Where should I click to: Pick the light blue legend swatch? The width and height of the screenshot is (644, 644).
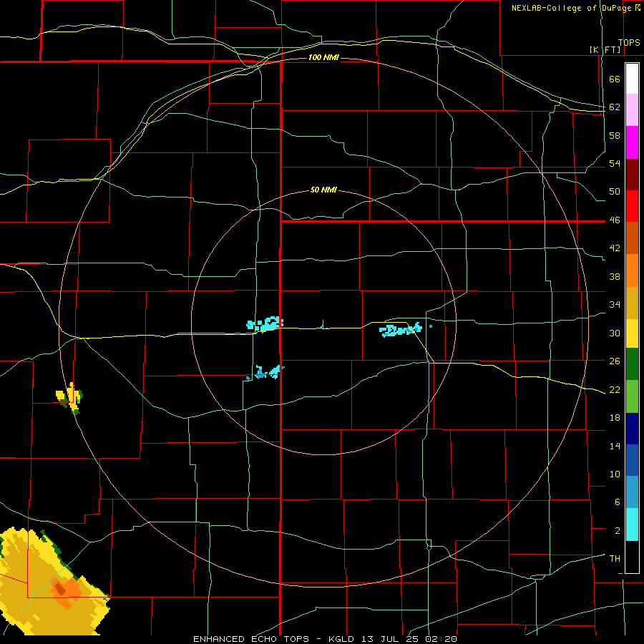[x=632, y=492]
